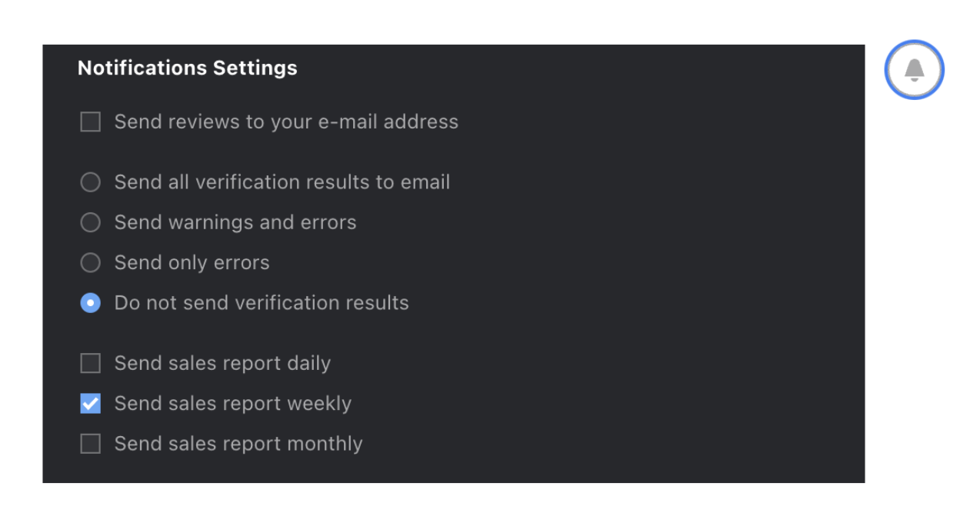Select Send all verification results radio button
980x523 pixels.
coord(91,182)
